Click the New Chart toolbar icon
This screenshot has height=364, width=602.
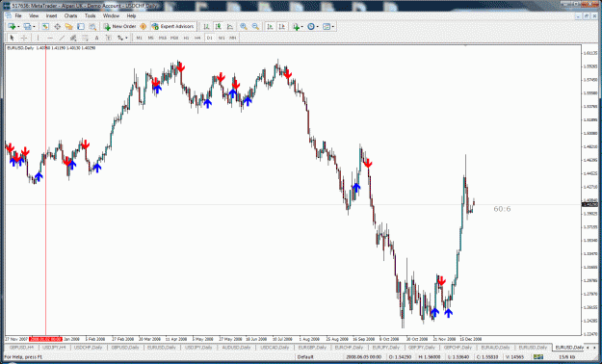coord(12,27)
